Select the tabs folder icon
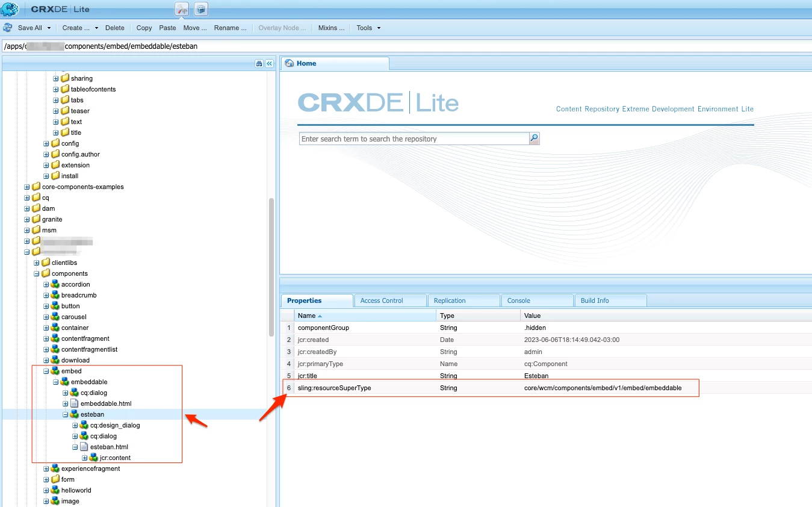 [x=65, y=100]
